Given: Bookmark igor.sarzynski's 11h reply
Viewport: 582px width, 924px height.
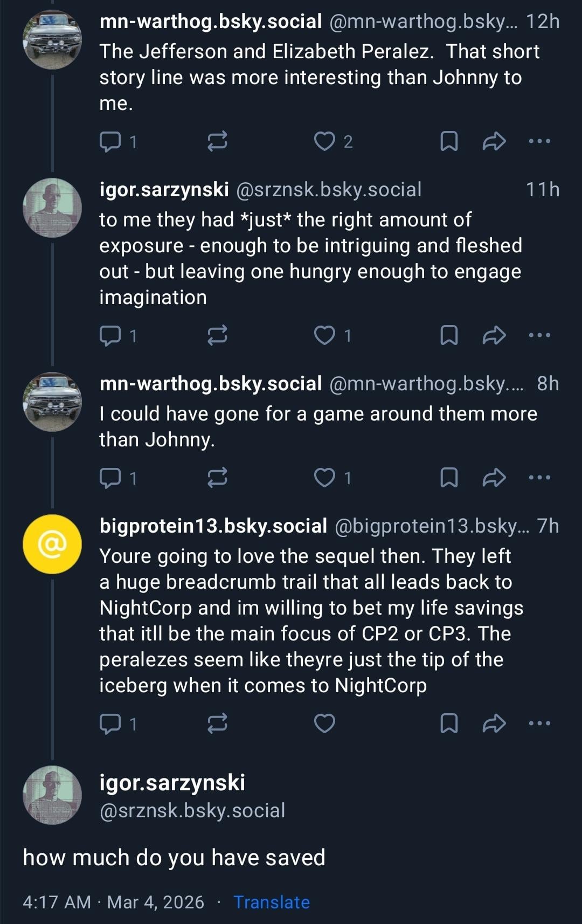Looking at the screenshot, I should [x=449, y=335].
